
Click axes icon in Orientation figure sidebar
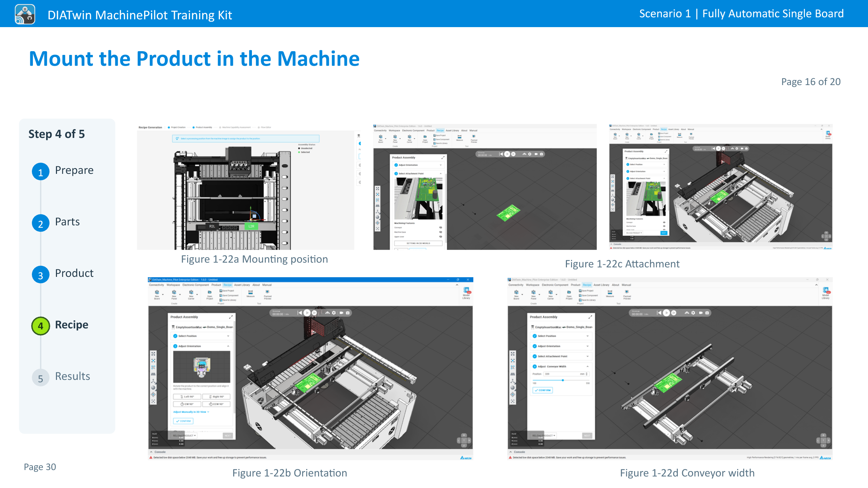click(153, 381)
